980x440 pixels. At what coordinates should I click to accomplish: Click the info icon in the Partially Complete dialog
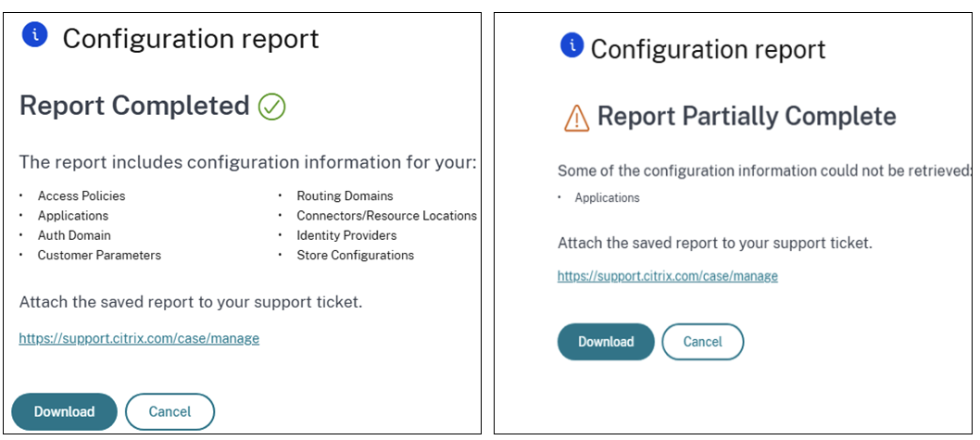572,44
